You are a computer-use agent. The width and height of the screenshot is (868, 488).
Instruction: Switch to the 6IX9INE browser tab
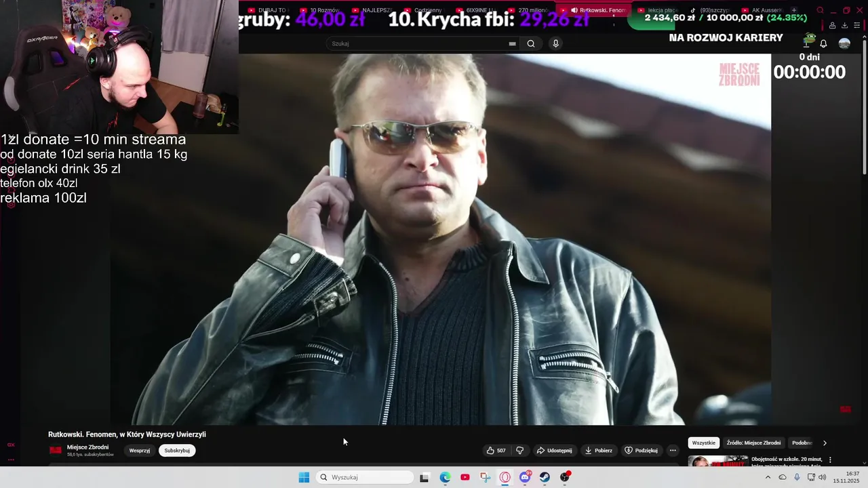pyautogui.click(x=476, y=10)
